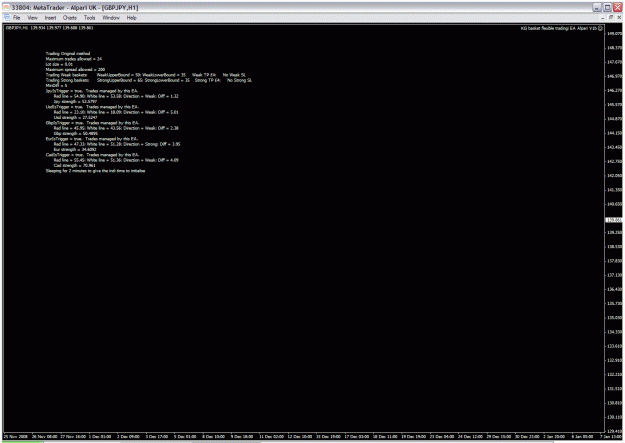Restore down the GBPJPY,H1 chart child window
This screenshot has height=443, width=625.
tap(611, 18)
